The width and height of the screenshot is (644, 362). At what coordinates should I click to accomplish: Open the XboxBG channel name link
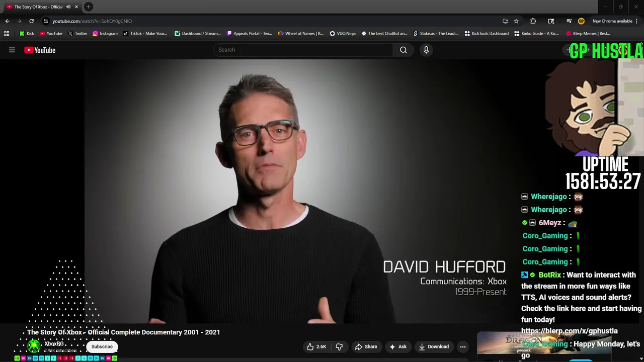click(54, 344)
